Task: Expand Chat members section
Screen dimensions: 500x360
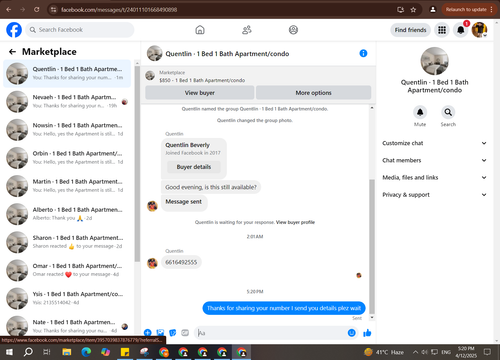Action: click(x=435, y=160)
